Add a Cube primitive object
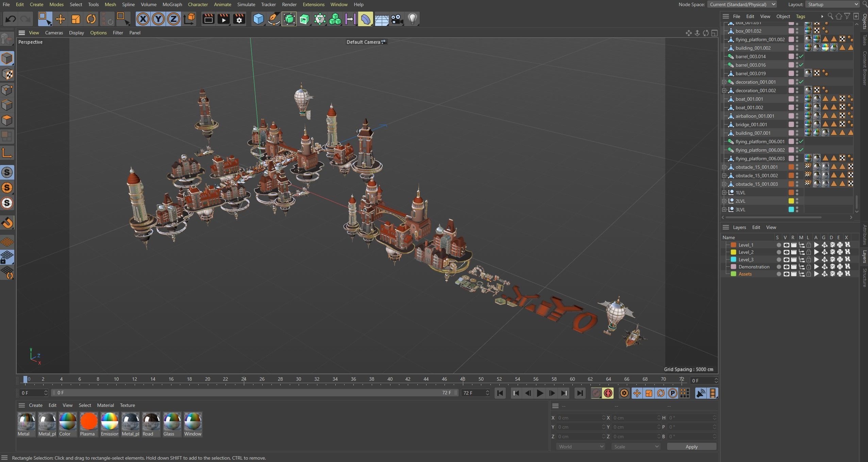This screenshot has width=868, height=462. pos(258,19)
